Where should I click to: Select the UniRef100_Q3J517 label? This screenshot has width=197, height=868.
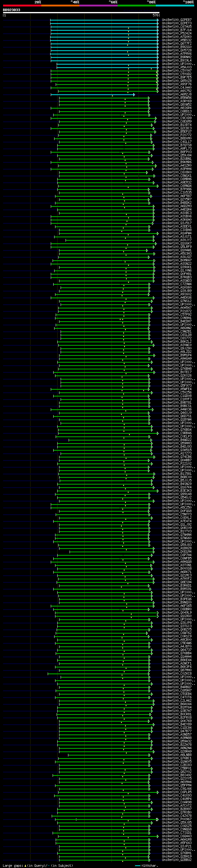(176, 223)
